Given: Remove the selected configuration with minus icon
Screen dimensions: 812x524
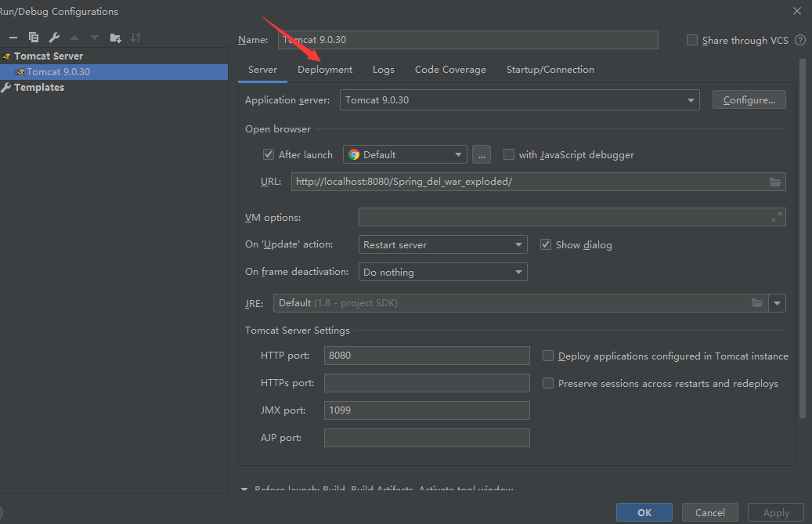Looking at the screenshot, I should pos(13,38).
